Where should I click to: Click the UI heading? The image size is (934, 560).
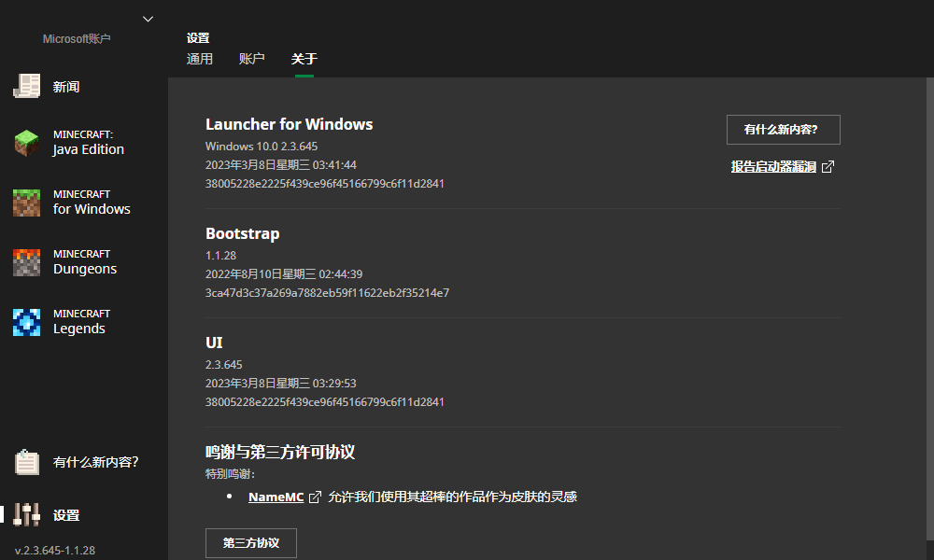coord(214,343)
